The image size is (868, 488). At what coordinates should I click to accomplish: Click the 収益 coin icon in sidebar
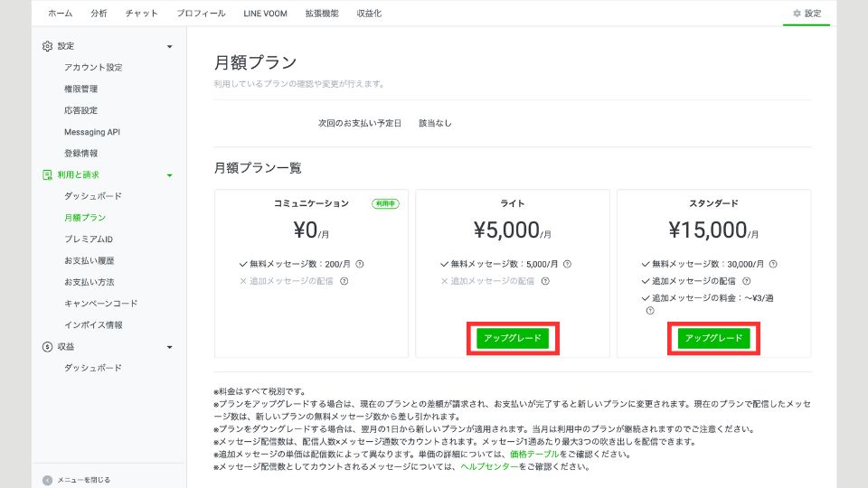point(47,346)
